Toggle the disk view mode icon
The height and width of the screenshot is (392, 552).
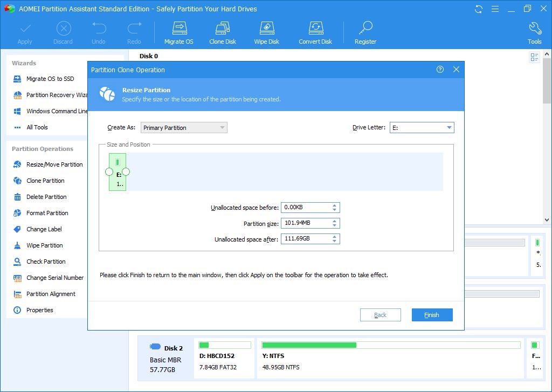(534, 57)
